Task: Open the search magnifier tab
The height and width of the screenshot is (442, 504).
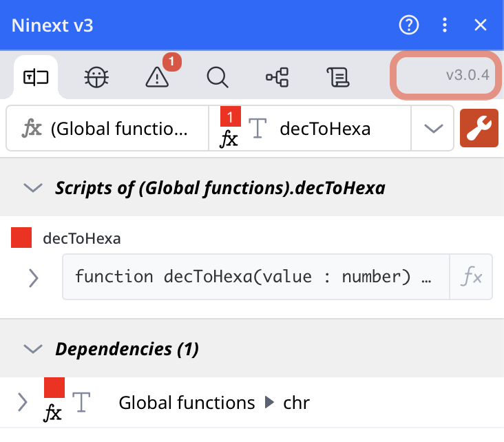Action: point(218,77)
